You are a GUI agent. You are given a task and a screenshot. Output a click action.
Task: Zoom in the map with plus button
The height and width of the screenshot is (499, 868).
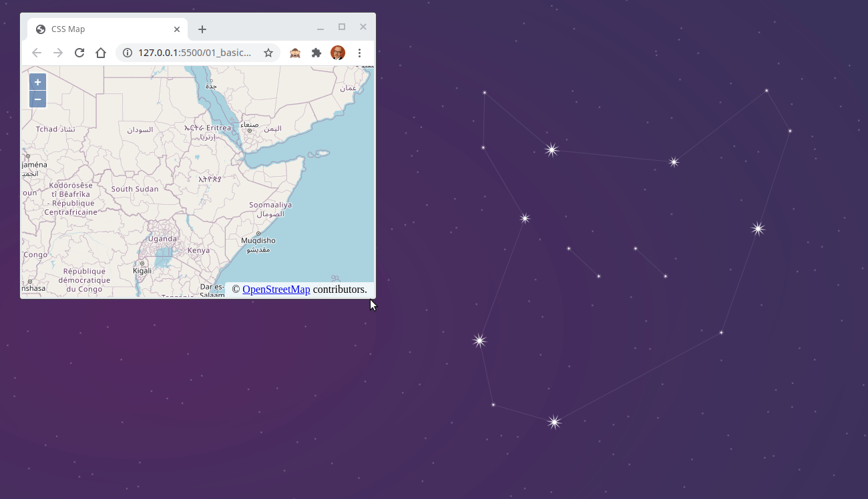tap(37, 82)
